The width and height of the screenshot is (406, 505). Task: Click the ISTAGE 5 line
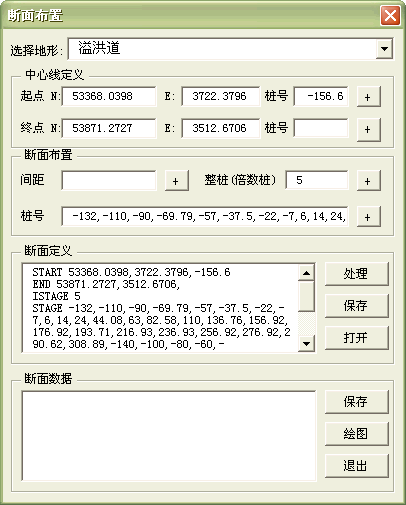(x=56, y=296)
